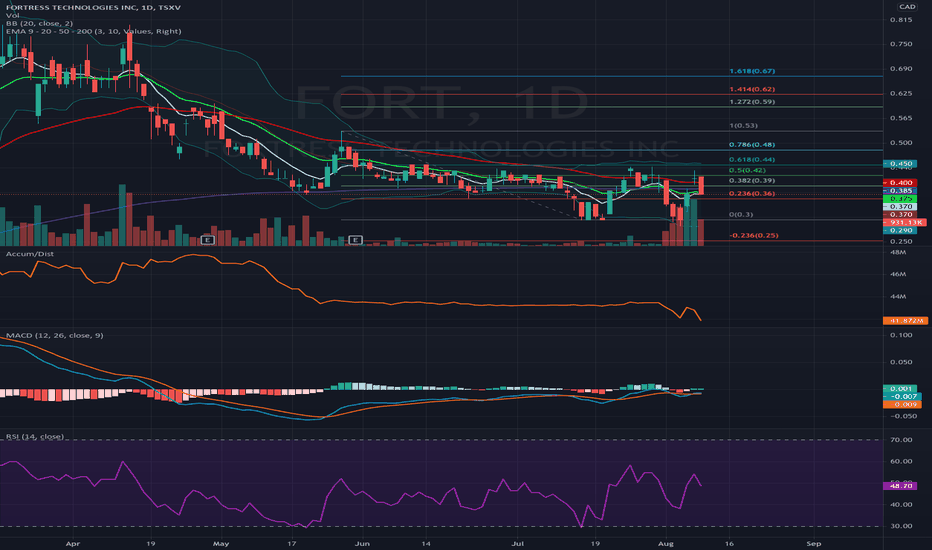Screen dimensions: 932x550
Task: Select the 1.414(0.62) Fibonacci level label
Action: [x=752, y=89]
